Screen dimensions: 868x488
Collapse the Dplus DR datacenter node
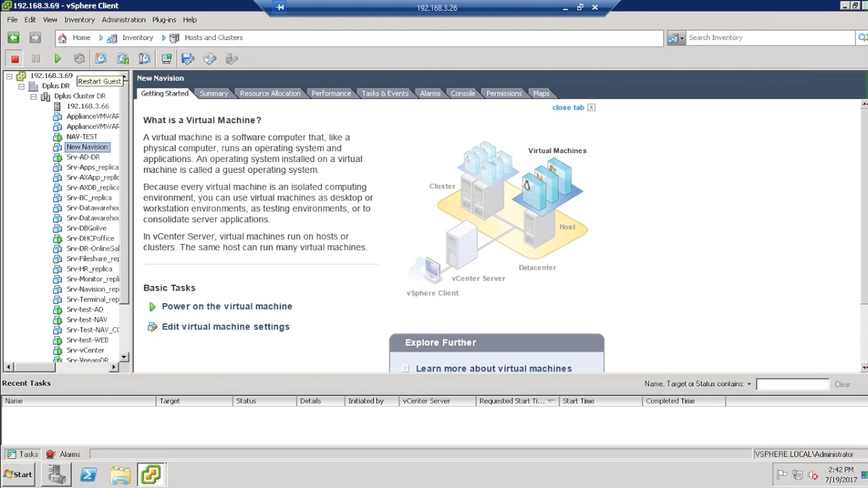tap(21, 87)
